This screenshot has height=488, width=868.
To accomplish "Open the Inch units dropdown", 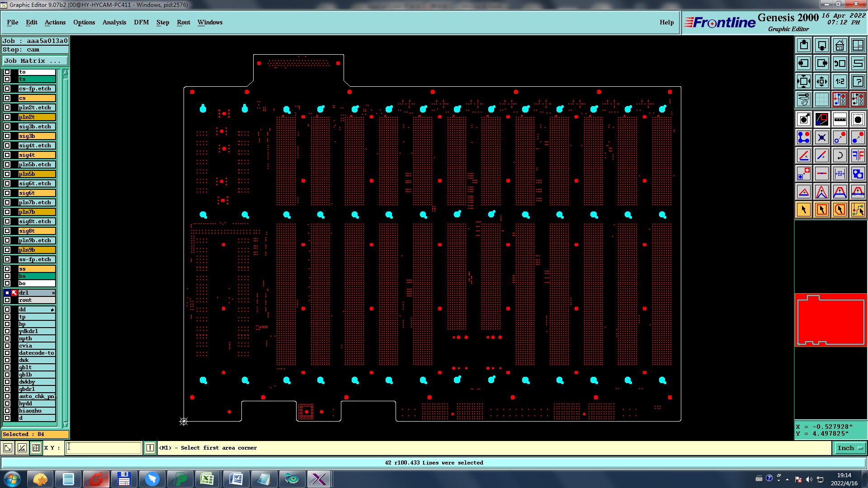I will click(x=850, y=448).
